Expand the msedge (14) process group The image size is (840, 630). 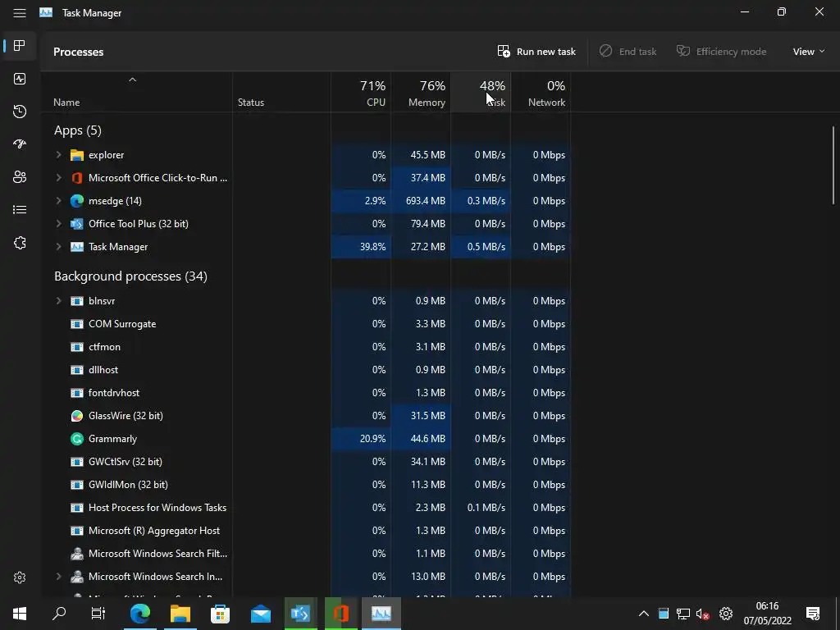pos(58,201)
